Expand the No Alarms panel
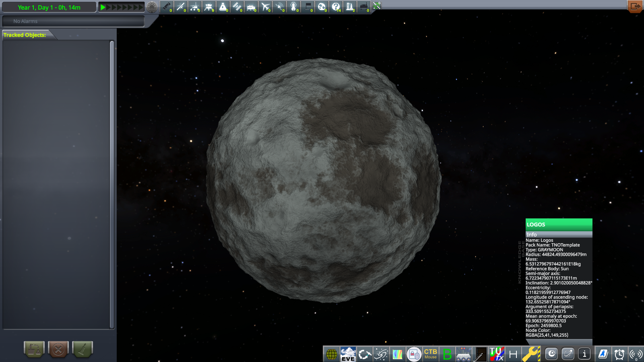The image size is (644, 362). (73, 21)
